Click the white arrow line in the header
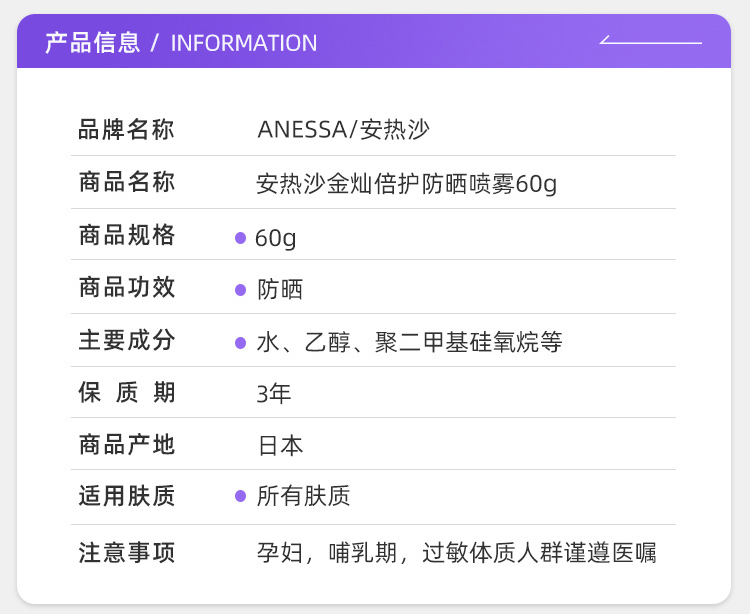 [x=651, y=42]
